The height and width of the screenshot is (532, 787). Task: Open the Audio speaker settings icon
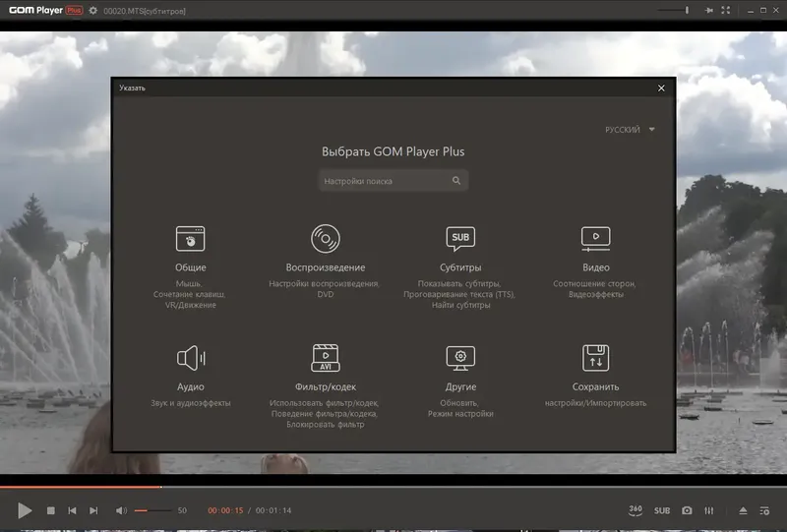pos(191,358)
